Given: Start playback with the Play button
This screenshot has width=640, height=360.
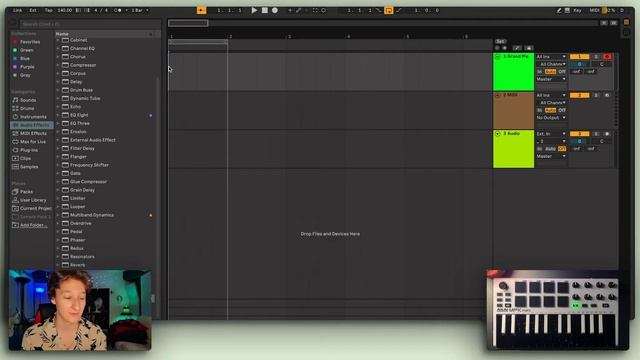Looking at the screenshot, I should tap(254, 10).
